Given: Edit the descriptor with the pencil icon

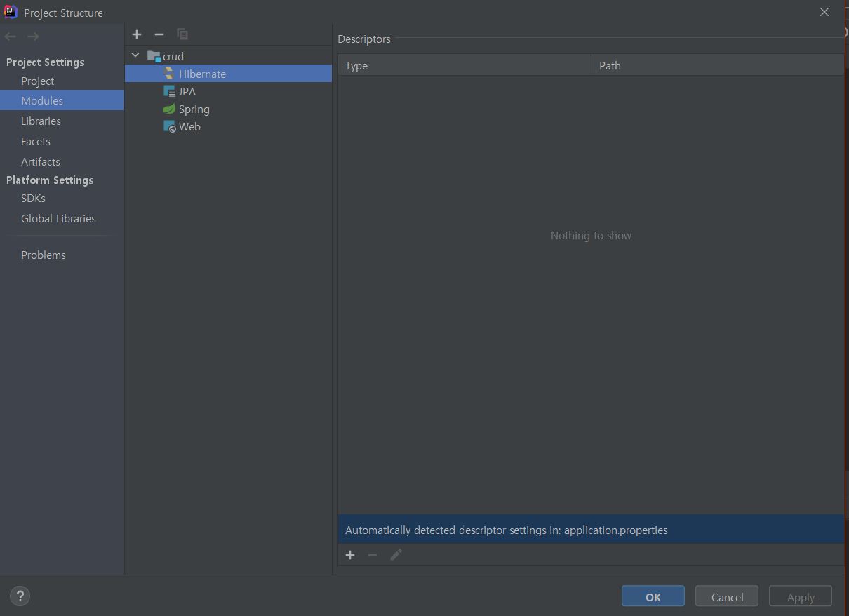Looking at the screenshot, I should point(396,555).
